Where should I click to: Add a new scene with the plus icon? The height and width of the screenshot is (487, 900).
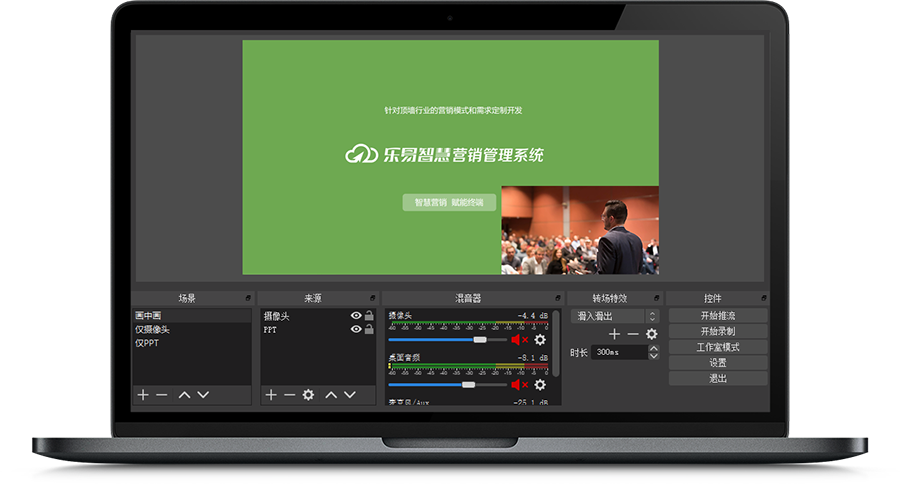click(x=143, y=395)
